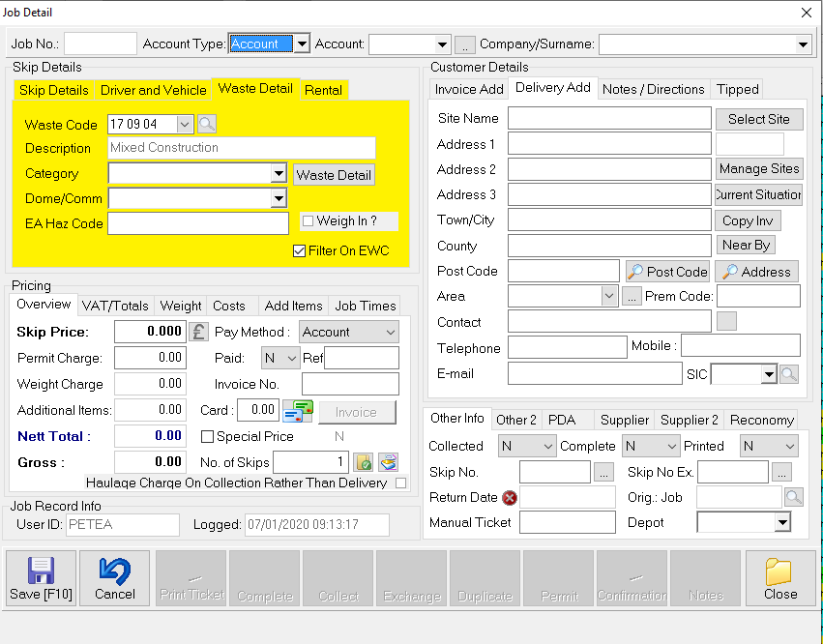Viewport: 823px width, 644px height.
Task: Click into the Site Name input field
Action: pos(609,119)
